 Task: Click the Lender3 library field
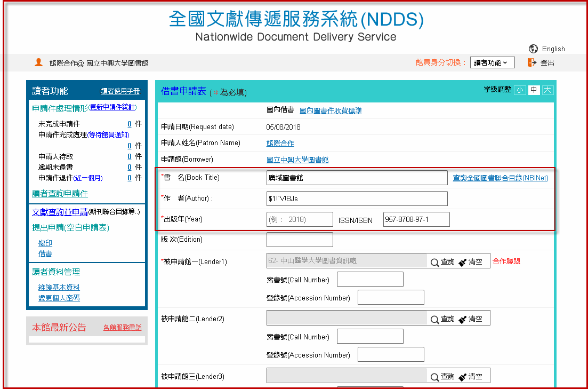(347, 376)
